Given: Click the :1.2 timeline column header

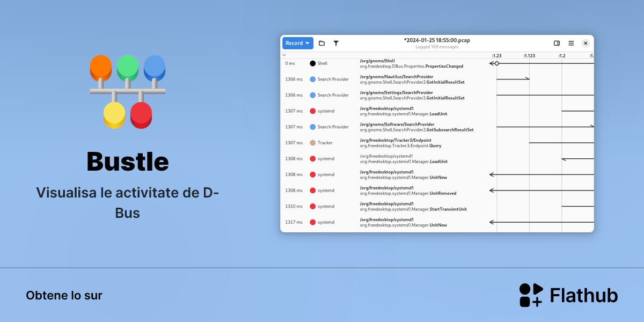Looking at the screenshot, I should (561, 55).
